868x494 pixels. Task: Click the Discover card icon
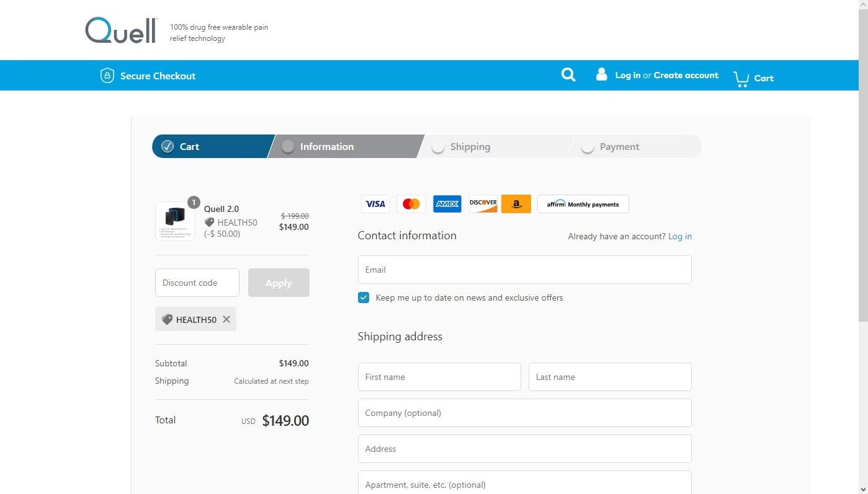[x=483, y=204]
